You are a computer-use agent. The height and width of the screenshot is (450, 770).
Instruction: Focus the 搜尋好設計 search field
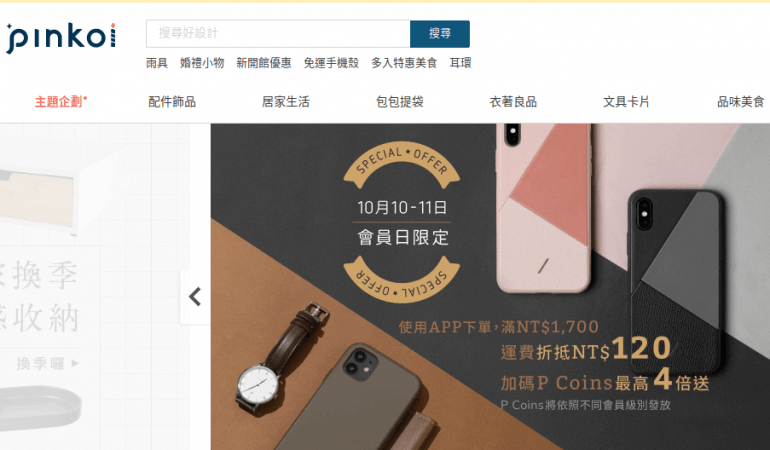coord(278,33)
